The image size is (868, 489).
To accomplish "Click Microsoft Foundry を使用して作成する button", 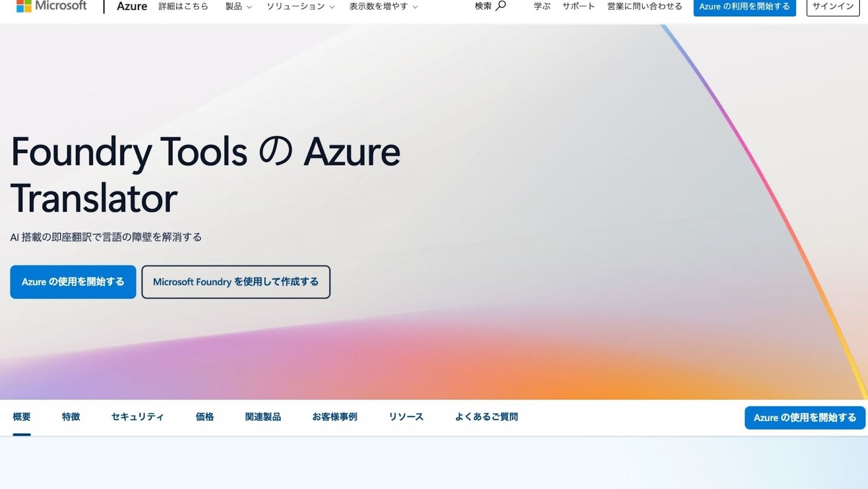I will (x=236, y=282).
